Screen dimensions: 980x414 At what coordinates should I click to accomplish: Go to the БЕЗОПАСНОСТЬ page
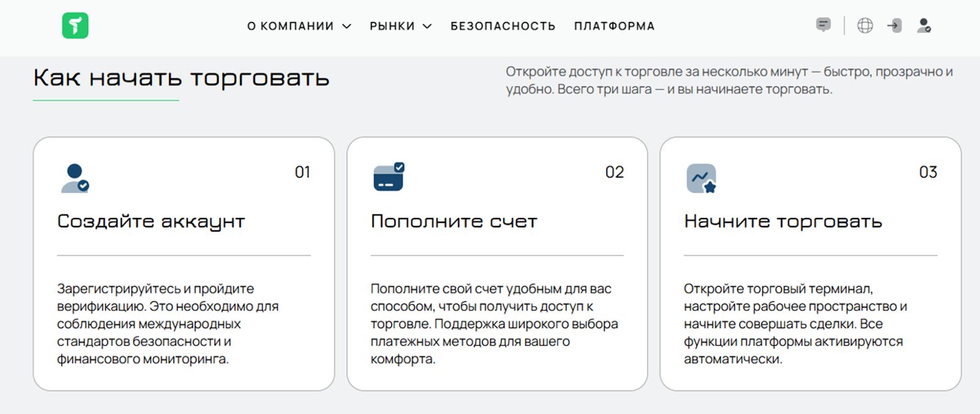click(503, 26)
